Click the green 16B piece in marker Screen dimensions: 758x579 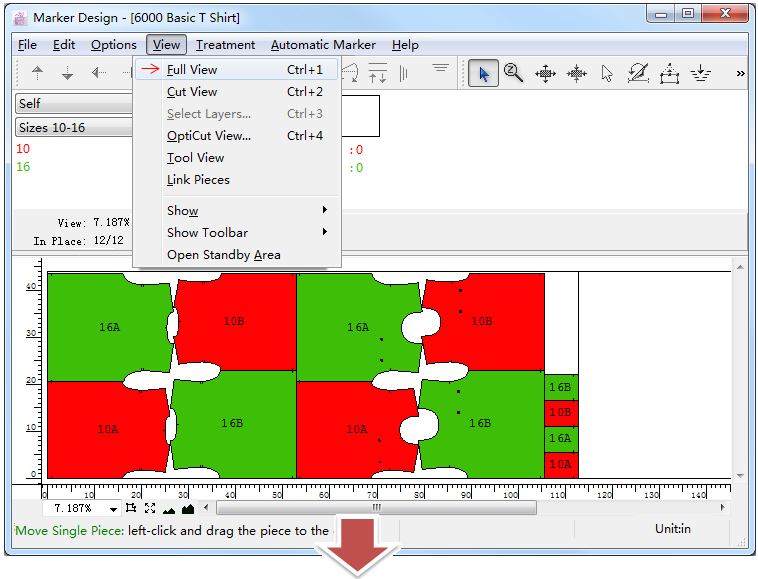(232, 424)
